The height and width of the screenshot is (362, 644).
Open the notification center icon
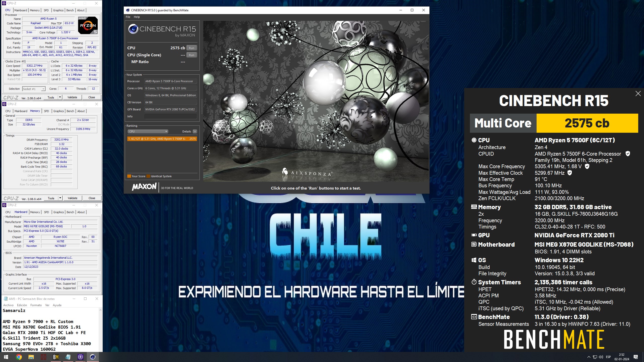[636, 357]
